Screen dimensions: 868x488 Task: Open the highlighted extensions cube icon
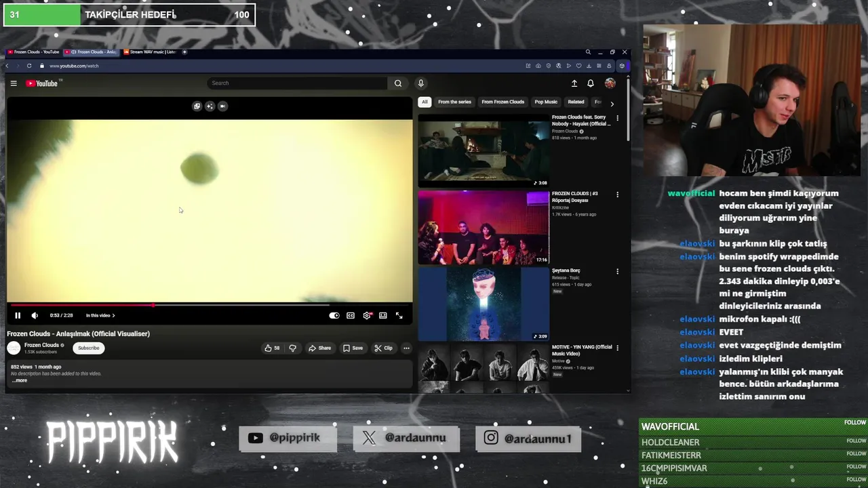click(x=622, y=66)
